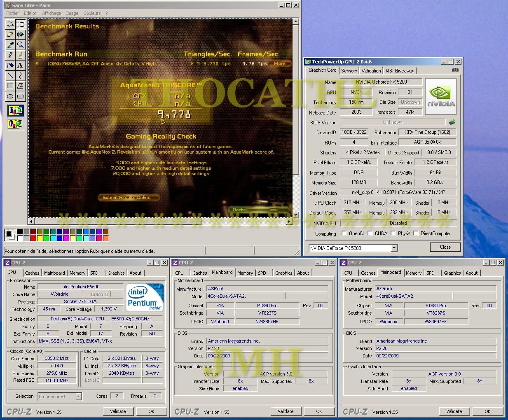The height and width of the screenshot is (420, 508).
Task: Click the Paint canvas horizontal scrollbar right arrow
Action: click(x=289, y=222)
